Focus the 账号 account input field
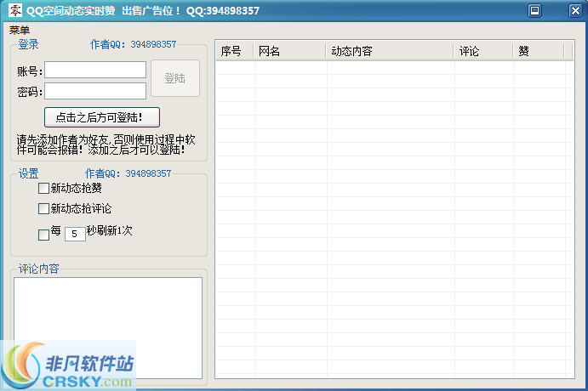588x391 pixels. [x=95, y=70]
